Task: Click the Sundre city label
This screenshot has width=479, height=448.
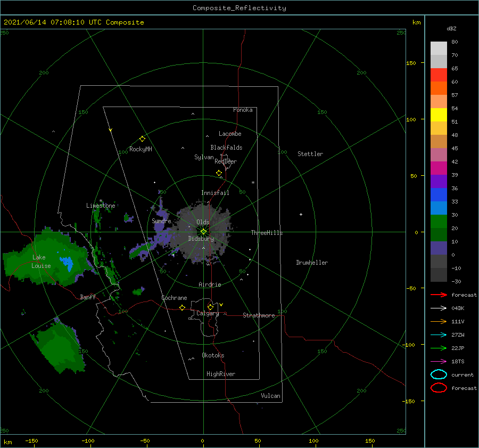Action: tap(161, 221)
